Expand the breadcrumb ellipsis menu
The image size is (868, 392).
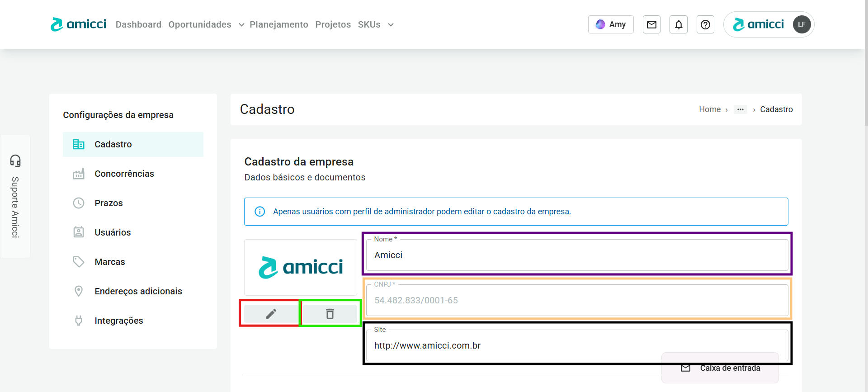tap(740, 109)
